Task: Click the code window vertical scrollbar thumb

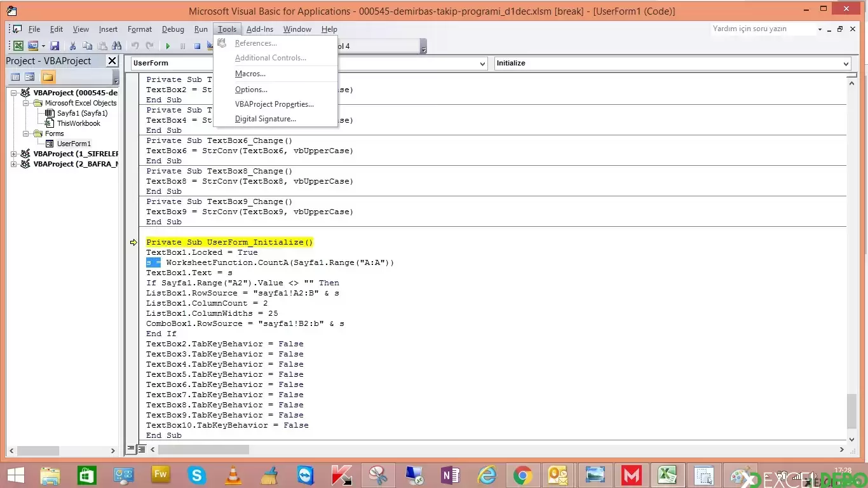Action: pos(851,410)
